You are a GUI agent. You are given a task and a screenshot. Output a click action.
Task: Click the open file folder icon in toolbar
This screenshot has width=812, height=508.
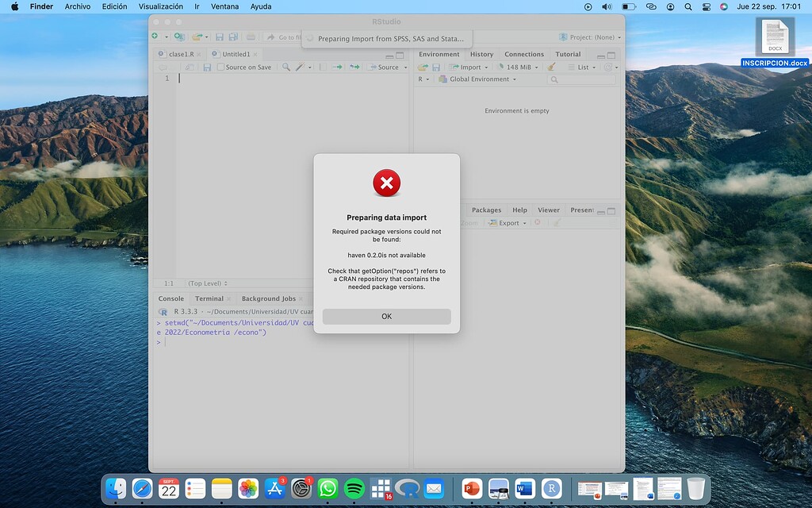[197, 37]
